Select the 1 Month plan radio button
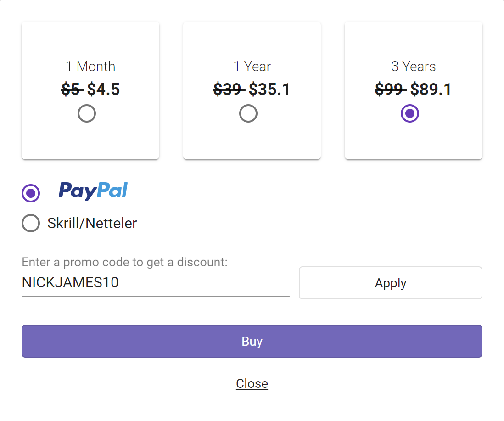The width and height of the screenshot is (504, 421). [x=87, y=113]
